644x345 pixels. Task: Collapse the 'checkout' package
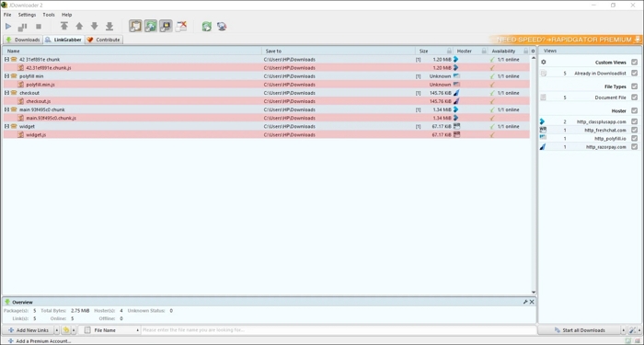6,93
